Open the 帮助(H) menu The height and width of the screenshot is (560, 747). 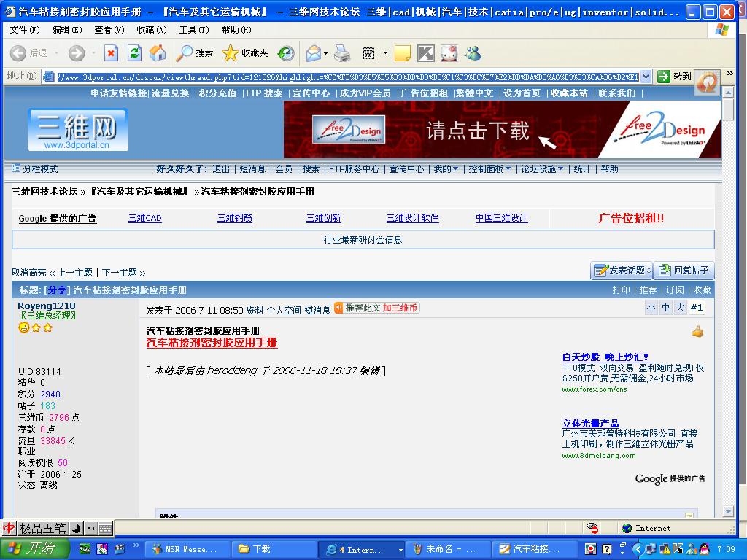(x=236, y=30)
